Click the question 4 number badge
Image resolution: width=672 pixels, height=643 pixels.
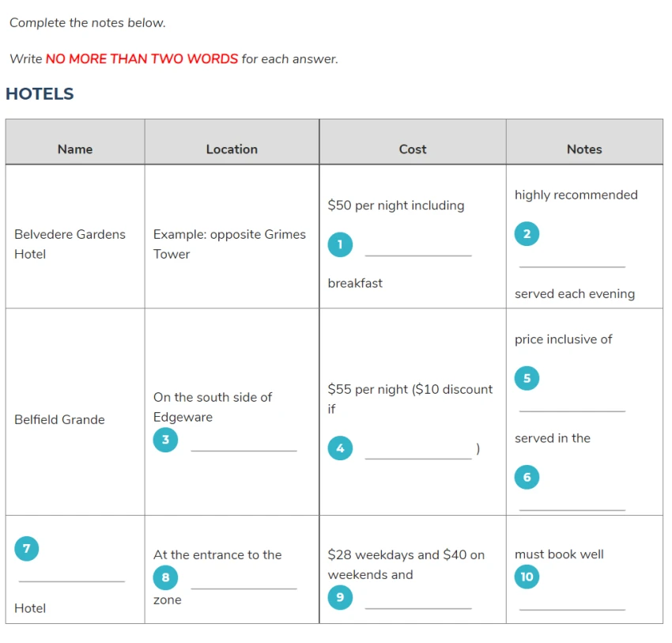[x=340, y=448]
